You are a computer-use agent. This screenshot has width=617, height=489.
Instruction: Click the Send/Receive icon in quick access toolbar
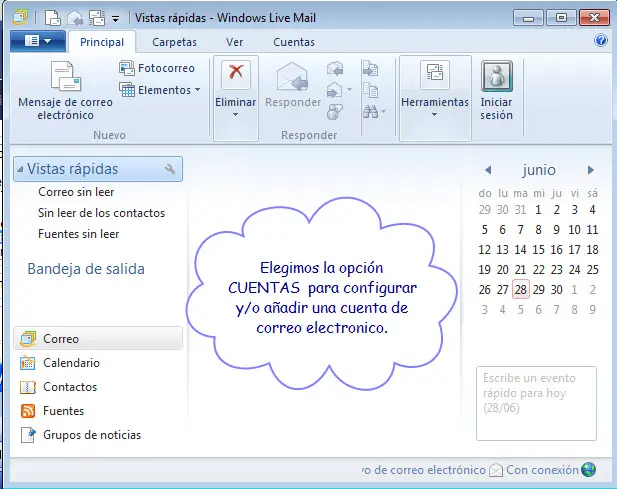(x=97, y=18)
